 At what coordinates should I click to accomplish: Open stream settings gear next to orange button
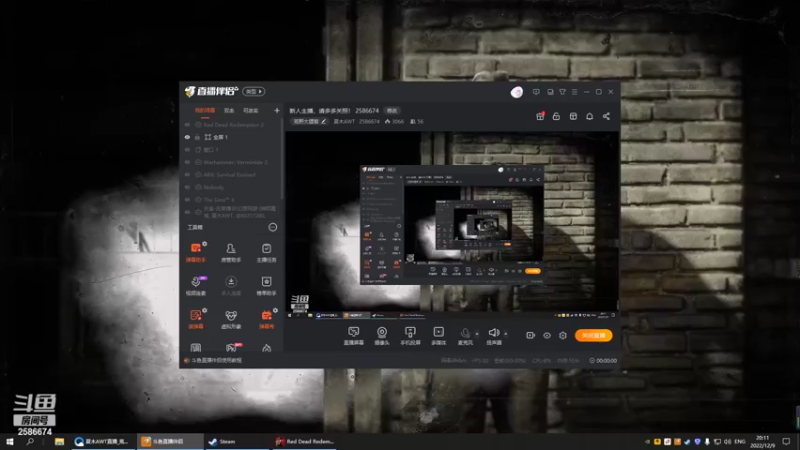(563, 335)
